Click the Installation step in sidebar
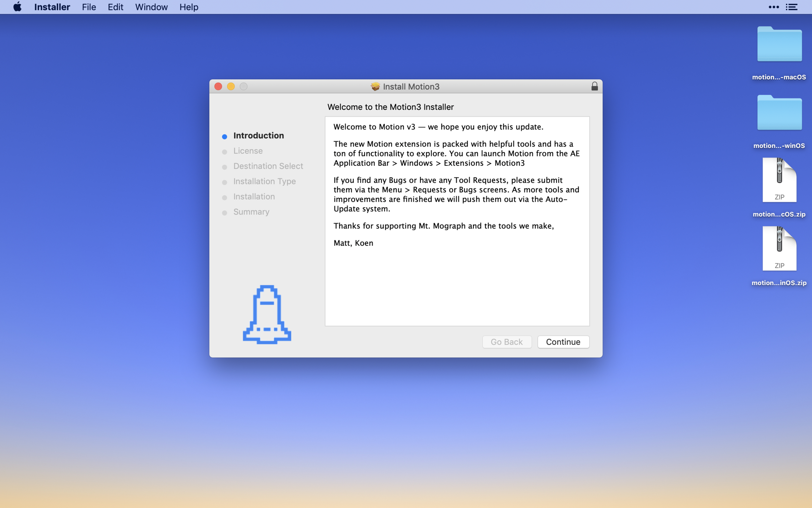This screenshot has width=812, height=508. click(x=254, y=197)
